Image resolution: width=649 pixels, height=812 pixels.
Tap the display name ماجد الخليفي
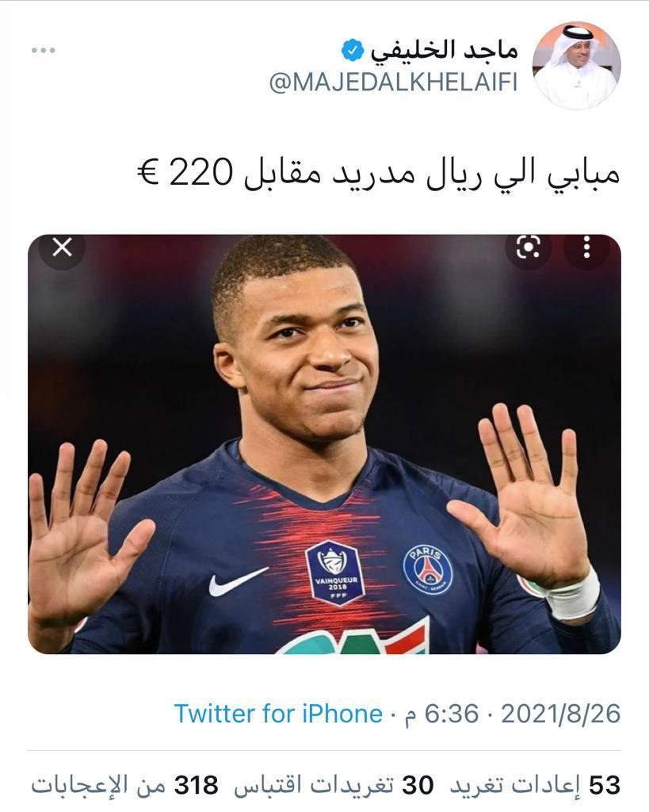pyautogui.click(x=444, y=50)
